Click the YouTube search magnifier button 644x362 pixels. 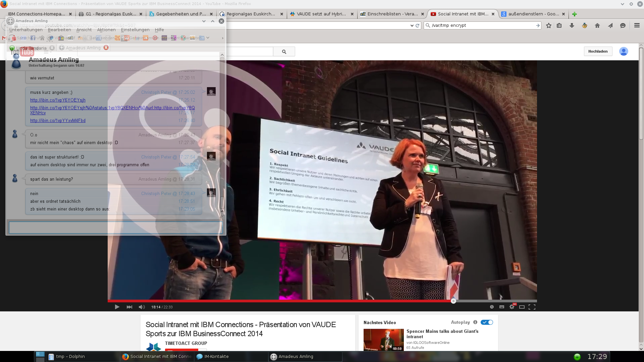[x=284, y=52]
